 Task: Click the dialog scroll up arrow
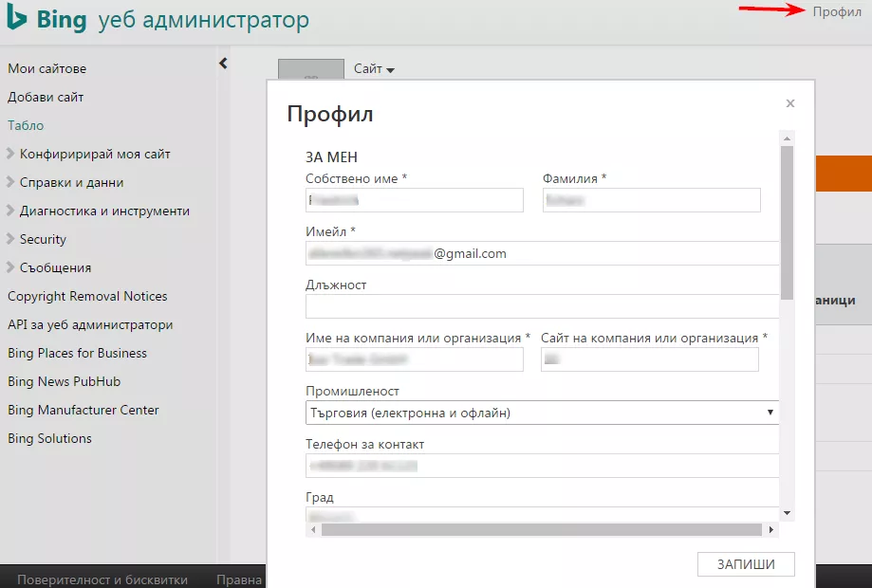pos(787,138)
